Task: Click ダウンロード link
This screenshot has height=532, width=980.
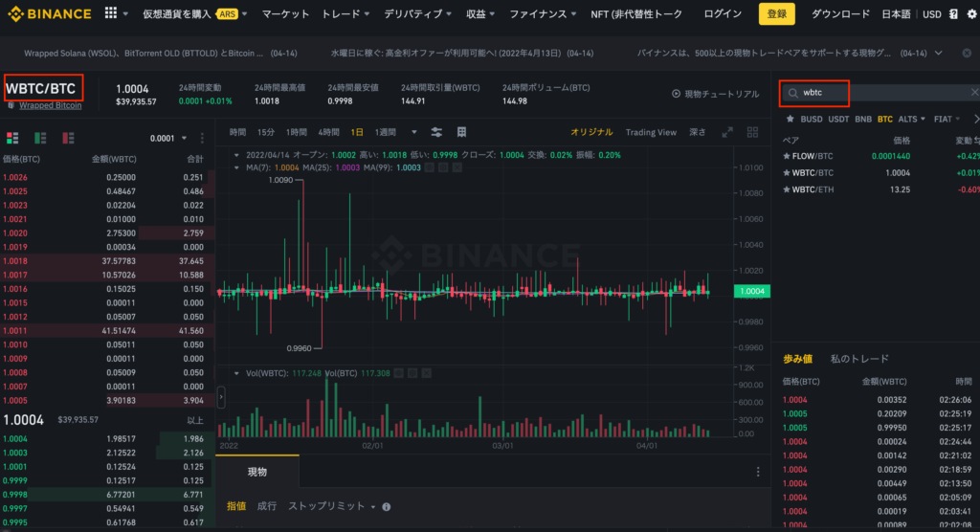Action: coord(840,13)
